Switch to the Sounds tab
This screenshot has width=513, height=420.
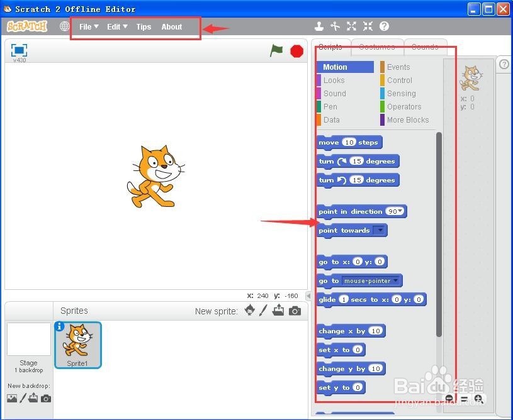pyautogui.click(x=425, y=47)
